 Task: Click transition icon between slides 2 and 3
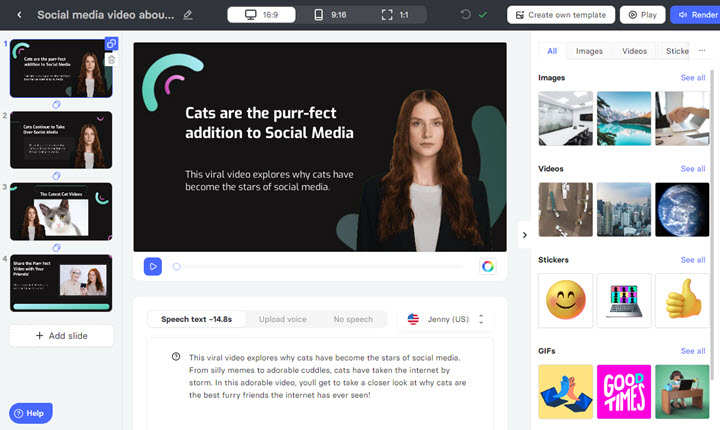56,176
